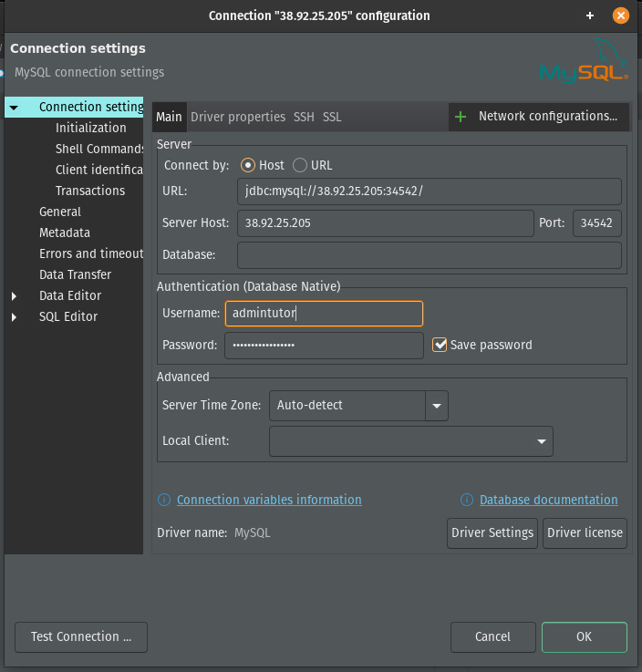Click the Driver license button
Screen dimensions: 642x672
585,532
